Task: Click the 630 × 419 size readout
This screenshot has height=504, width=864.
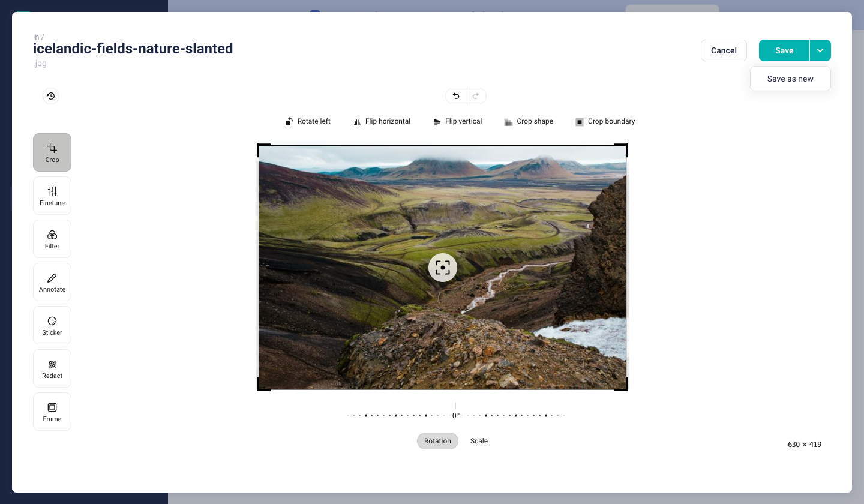Action: click(x=805, y=445)
